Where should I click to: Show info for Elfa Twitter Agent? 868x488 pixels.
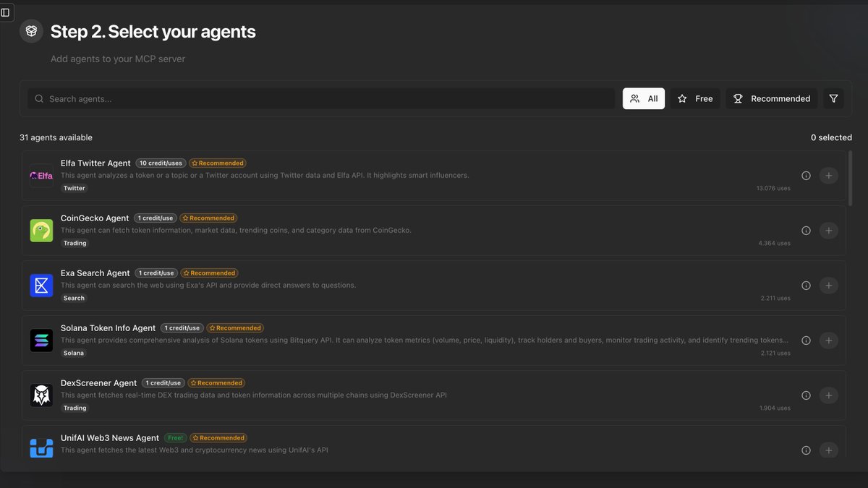(806, 176)
